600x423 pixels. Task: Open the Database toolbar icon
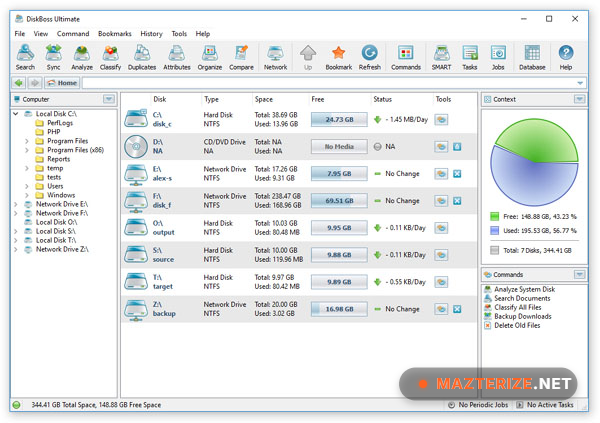tap(532, 57)
